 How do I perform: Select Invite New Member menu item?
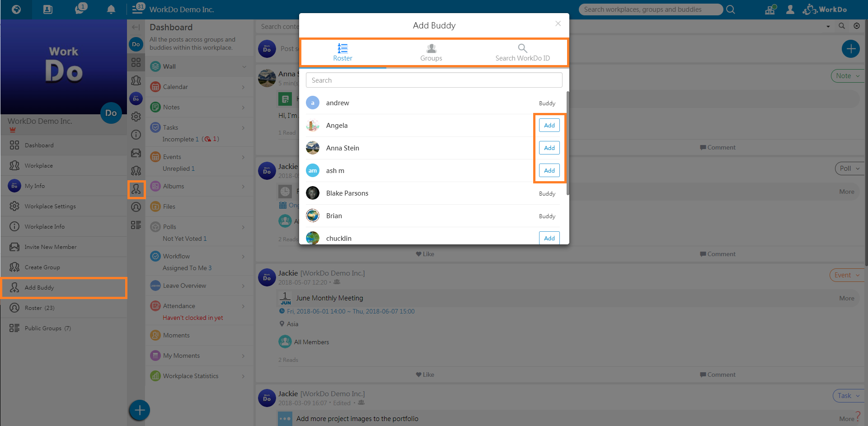pos(64,247)
